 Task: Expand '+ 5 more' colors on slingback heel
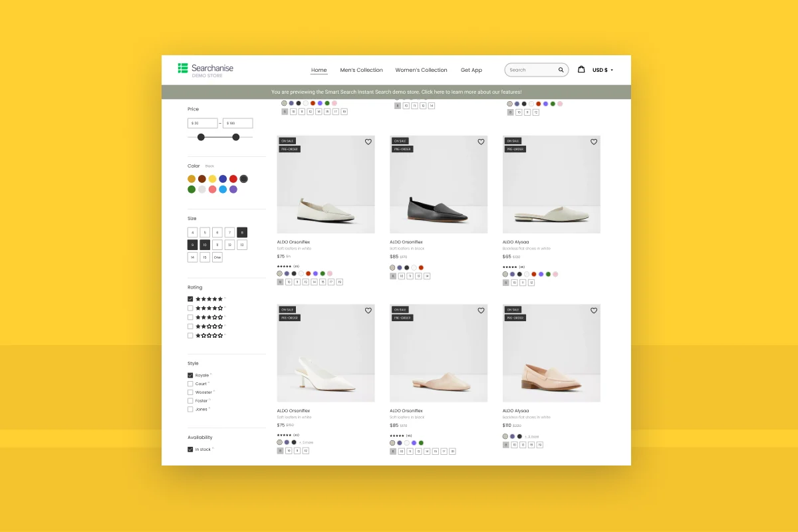[x=306, y=442]
